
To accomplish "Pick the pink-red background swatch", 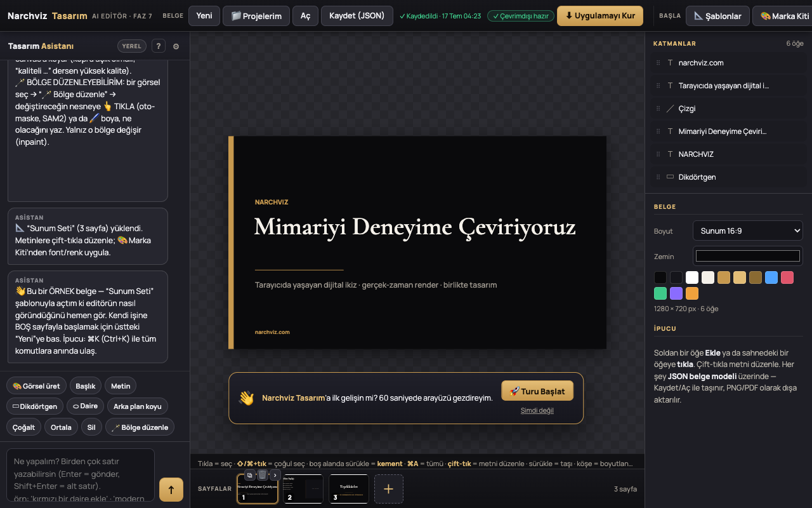I will [787, 277].
